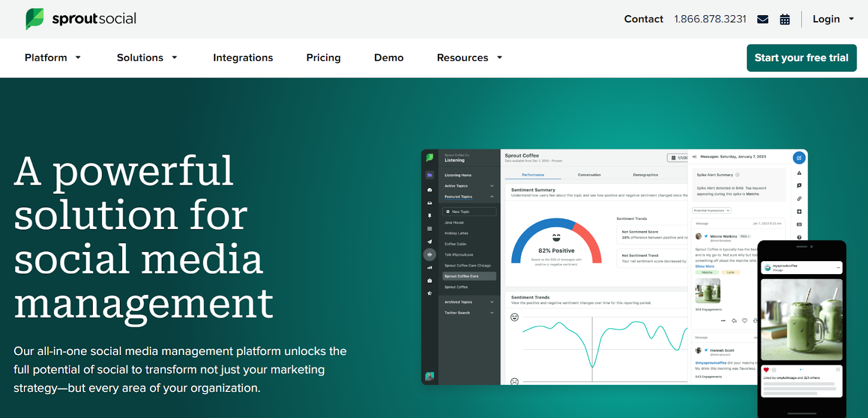Open the bar chart reports icon
Screen dimensions: 868x418
[x=430, y=268]
